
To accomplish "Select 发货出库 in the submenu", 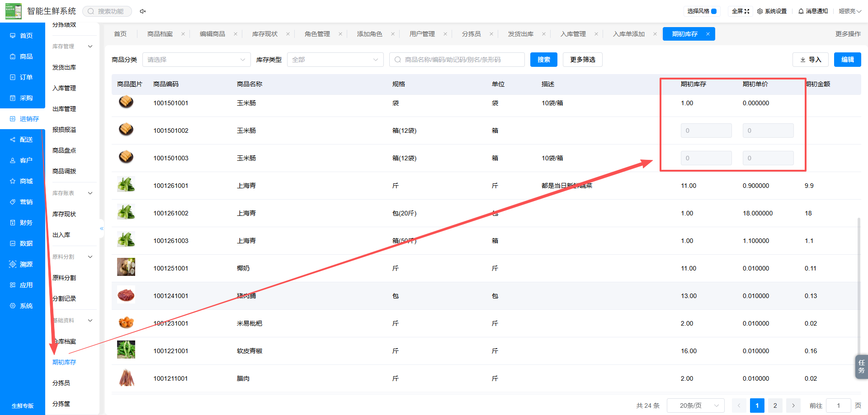I will (x=64, y=67).
